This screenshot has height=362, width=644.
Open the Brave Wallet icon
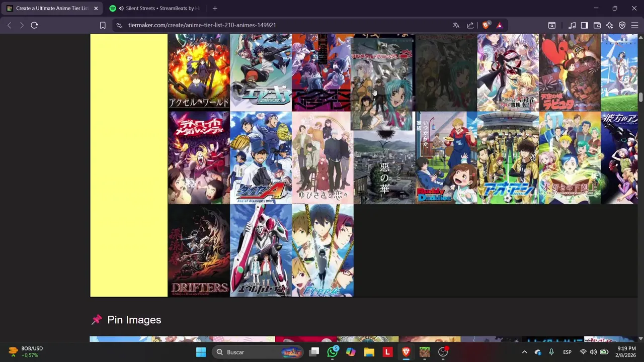point(597,25)
